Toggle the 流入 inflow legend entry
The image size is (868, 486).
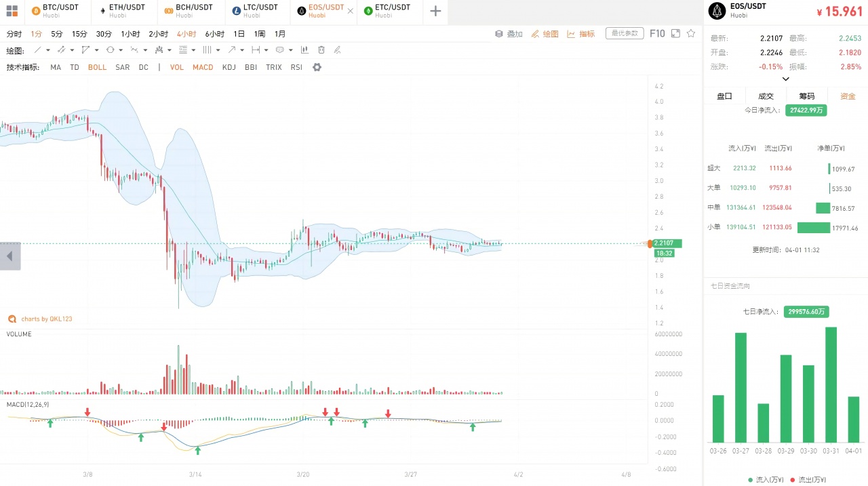coord(766,479)
